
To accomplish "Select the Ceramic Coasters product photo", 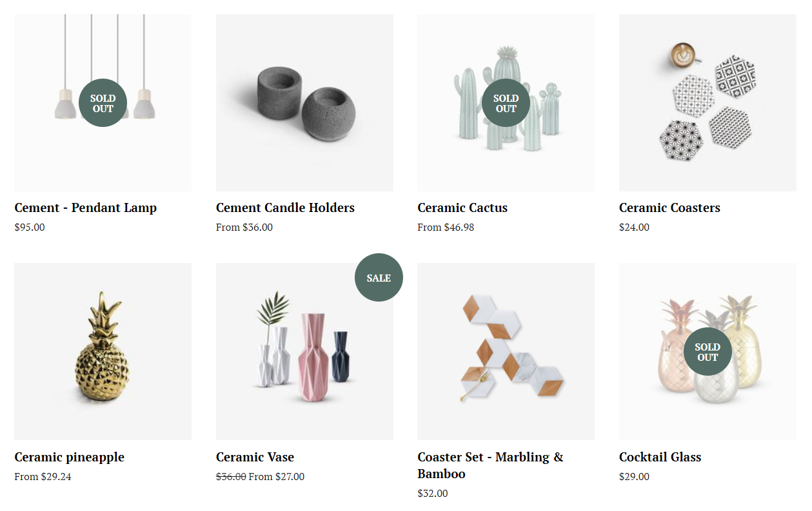I will 708,102.
